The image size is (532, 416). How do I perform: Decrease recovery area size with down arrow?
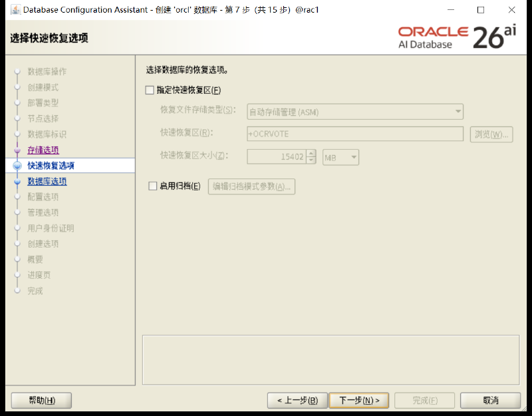click(311, 160)
